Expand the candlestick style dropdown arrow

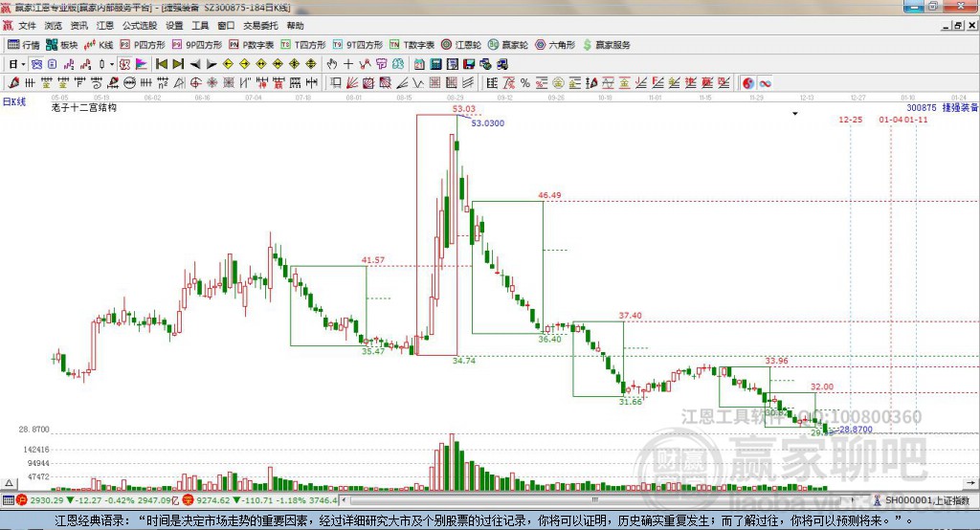(x=112, y=64)
